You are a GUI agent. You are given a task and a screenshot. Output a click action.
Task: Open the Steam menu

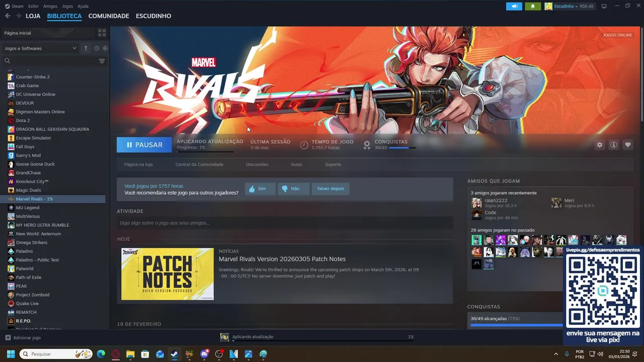coord(14,6)
